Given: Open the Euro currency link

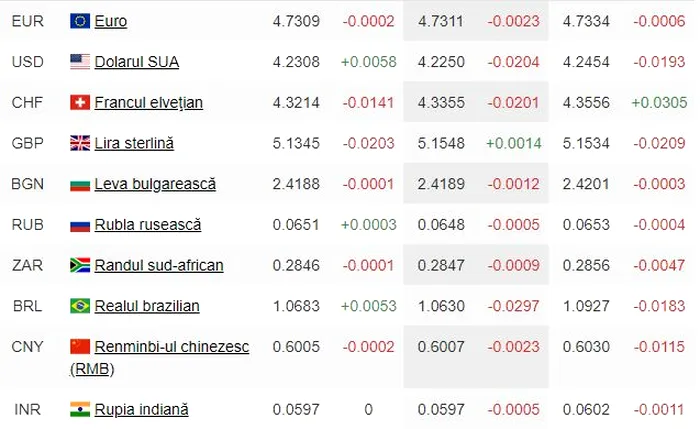Looking at the screenshot, I should 111,21.
